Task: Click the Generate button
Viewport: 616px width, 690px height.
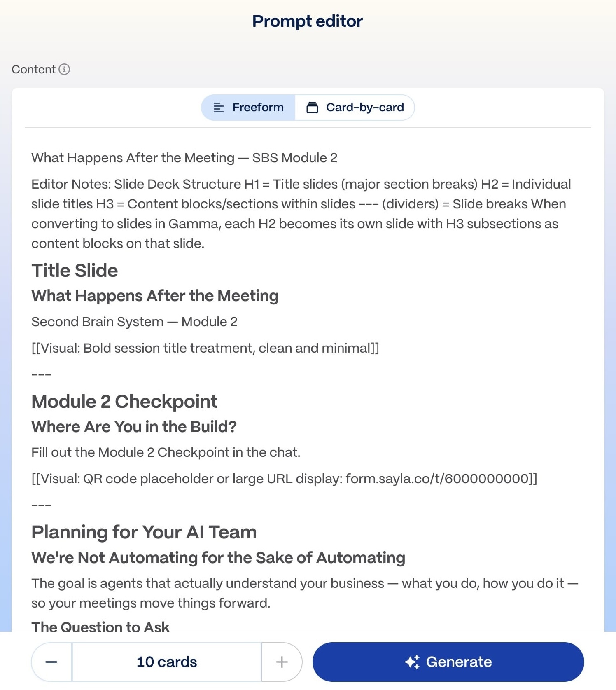Action: 448,662
